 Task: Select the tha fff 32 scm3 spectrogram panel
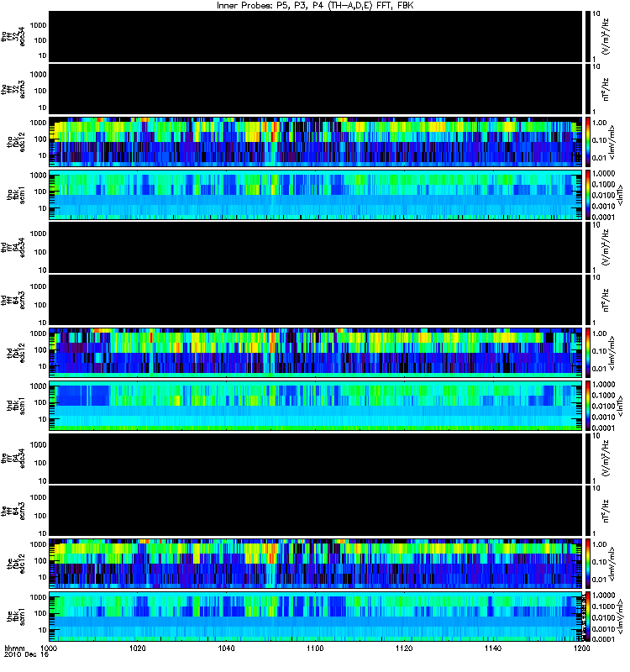[316, 89]
